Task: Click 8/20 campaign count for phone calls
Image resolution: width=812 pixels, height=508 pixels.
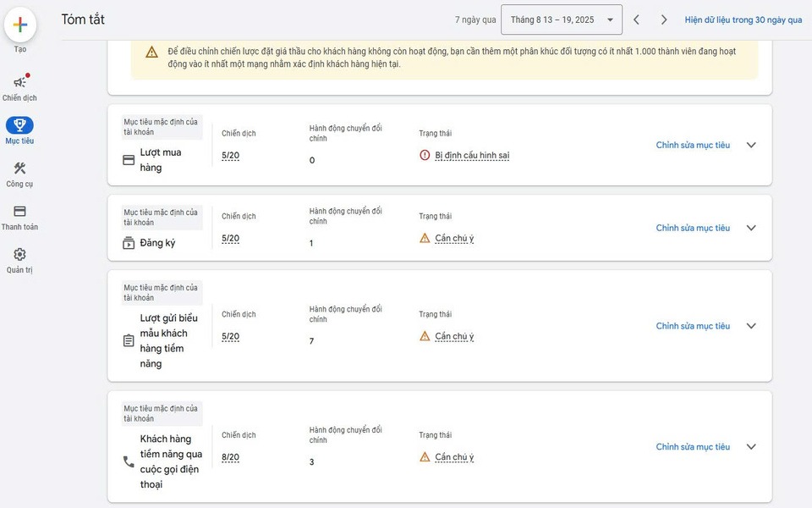Action: click(x=230, y=457)
